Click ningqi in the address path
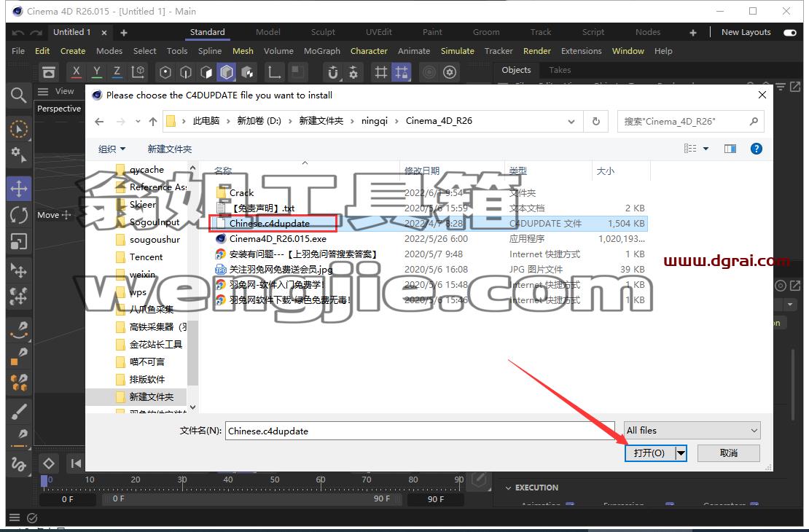809x532 pixels. click(375, 121)
